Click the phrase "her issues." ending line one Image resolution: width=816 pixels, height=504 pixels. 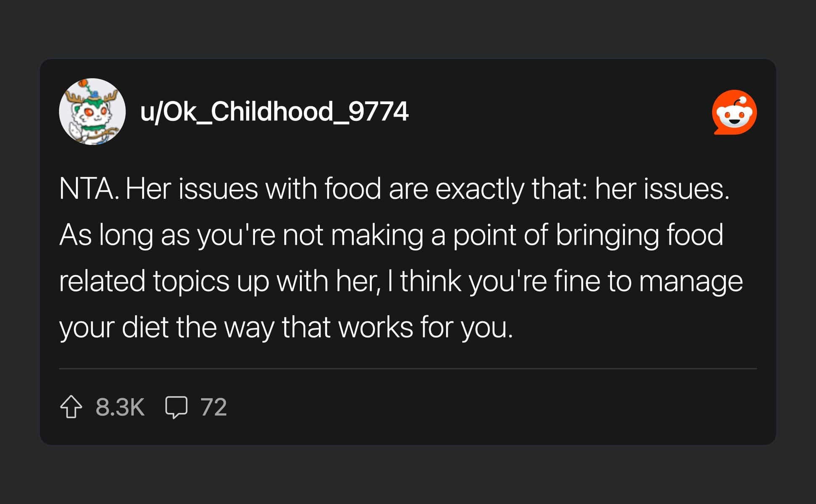pyautogui.click(x=662, y=189)
